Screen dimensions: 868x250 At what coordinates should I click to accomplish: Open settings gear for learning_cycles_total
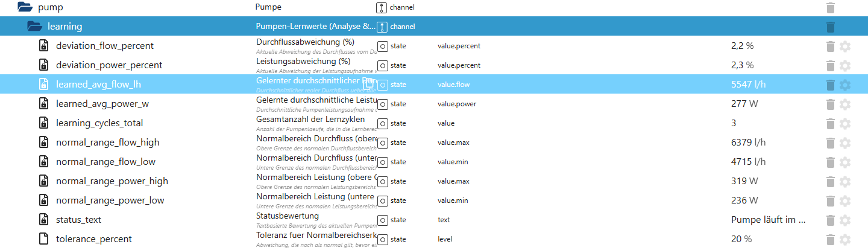[845, 123]
